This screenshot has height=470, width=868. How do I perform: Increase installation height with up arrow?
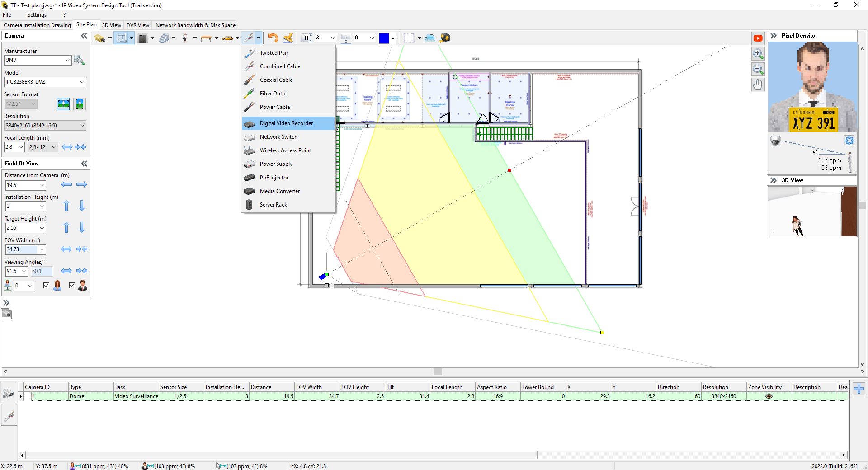[x=66, y=206]
